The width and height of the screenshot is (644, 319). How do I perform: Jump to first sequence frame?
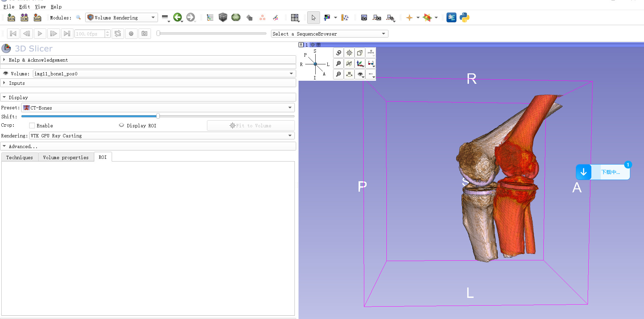click(x=13, y=34)
